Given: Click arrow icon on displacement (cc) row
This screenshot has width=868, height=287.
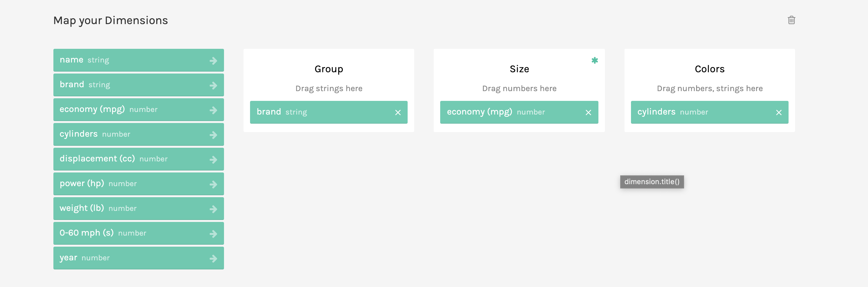Looking at the screenshot, I should point(213,160).
